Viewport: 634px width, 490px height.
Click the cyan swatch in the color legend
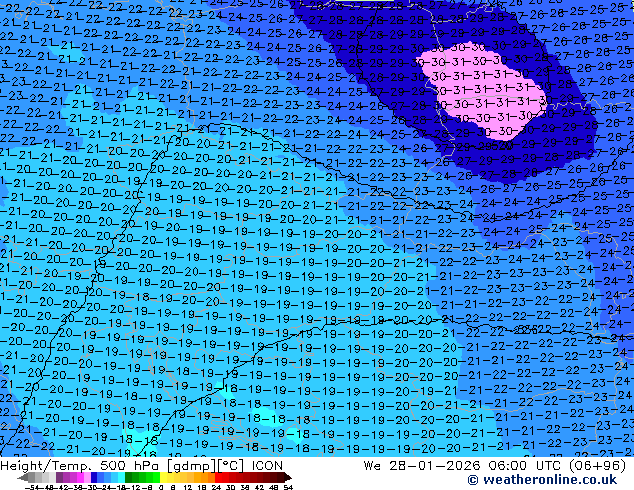click(121, 477)
